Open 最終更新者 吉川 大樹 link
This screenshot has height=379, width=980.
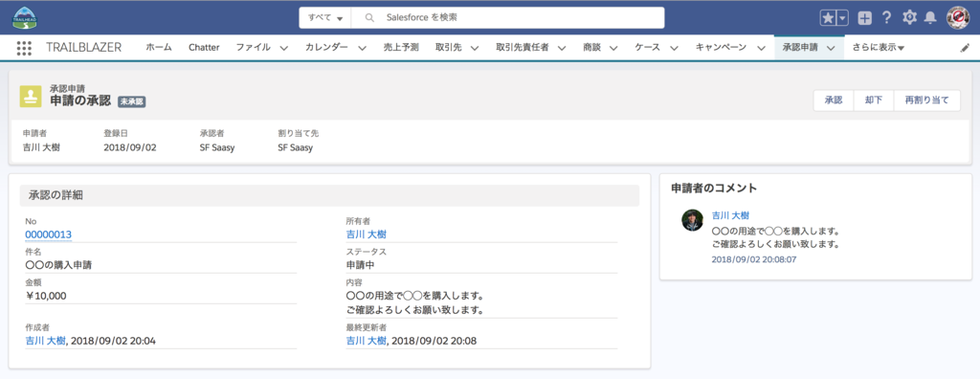[x=367, y=341]
